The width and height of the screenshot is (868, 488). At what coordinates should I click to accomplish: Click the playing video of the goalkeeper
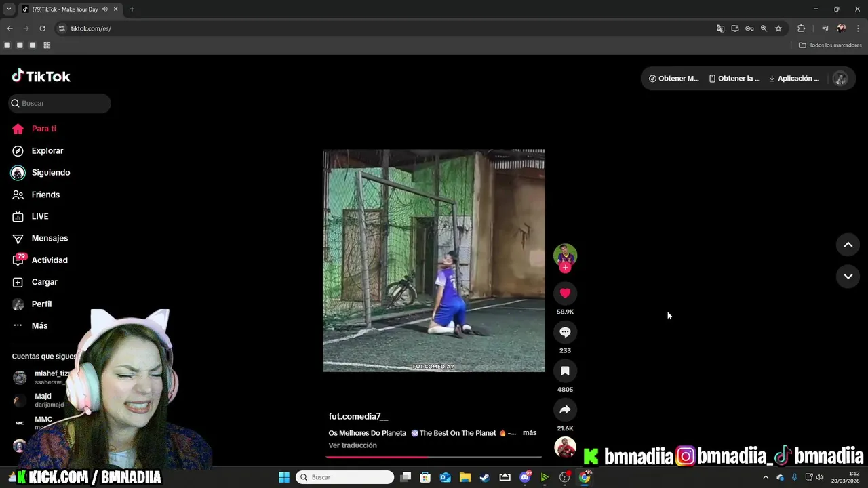pyautogui.click(x=434, y=261)
